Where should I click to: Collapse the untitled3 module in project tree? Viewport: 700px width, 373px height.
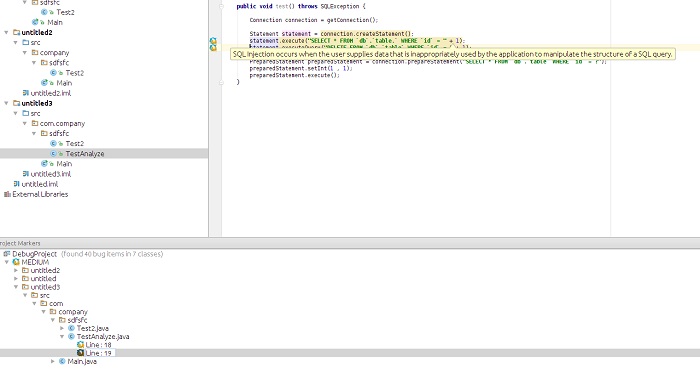pyautogui.click(x=6, y=103)
